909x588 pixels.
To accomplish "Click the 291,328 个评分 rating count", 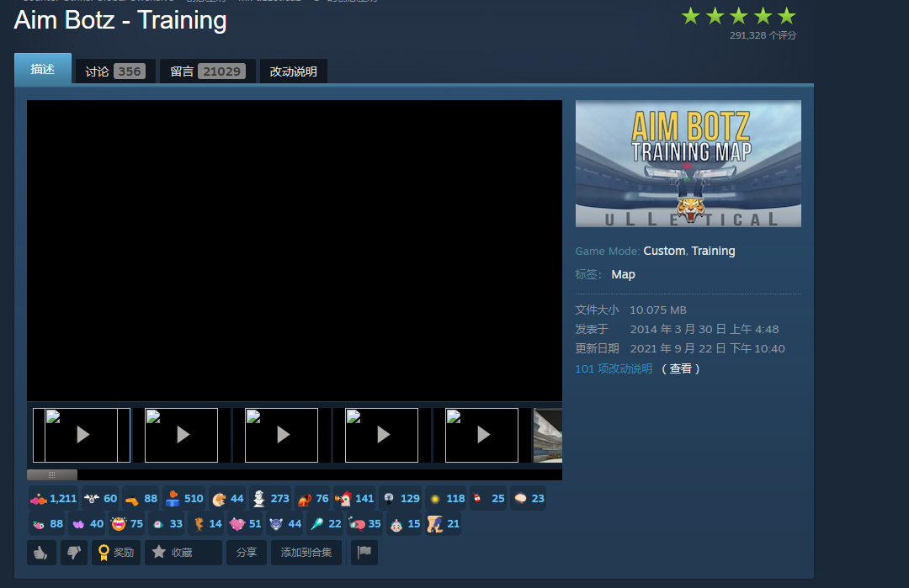I will click(x=763, y=35).
